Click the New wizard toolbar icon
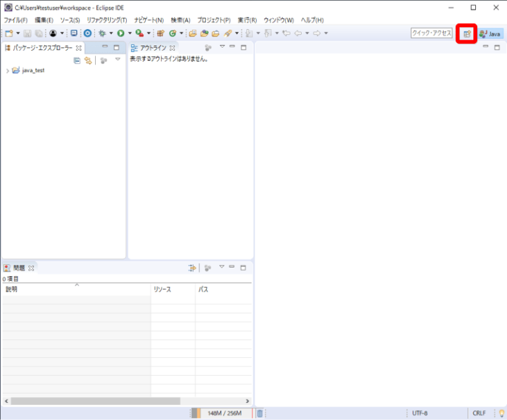 [x=9, y=33]
